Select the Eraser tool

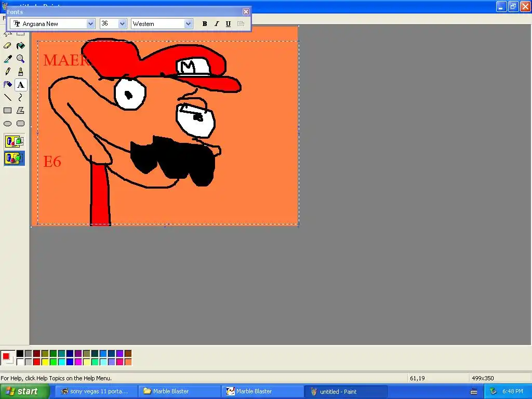(x=7, y=46)
